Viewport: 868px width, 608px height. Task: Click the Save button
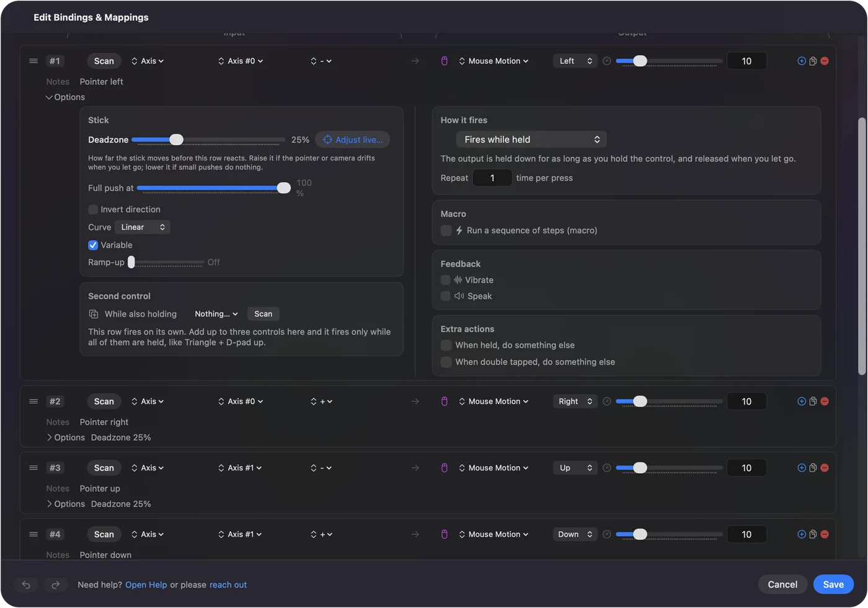tap(833, 584)
